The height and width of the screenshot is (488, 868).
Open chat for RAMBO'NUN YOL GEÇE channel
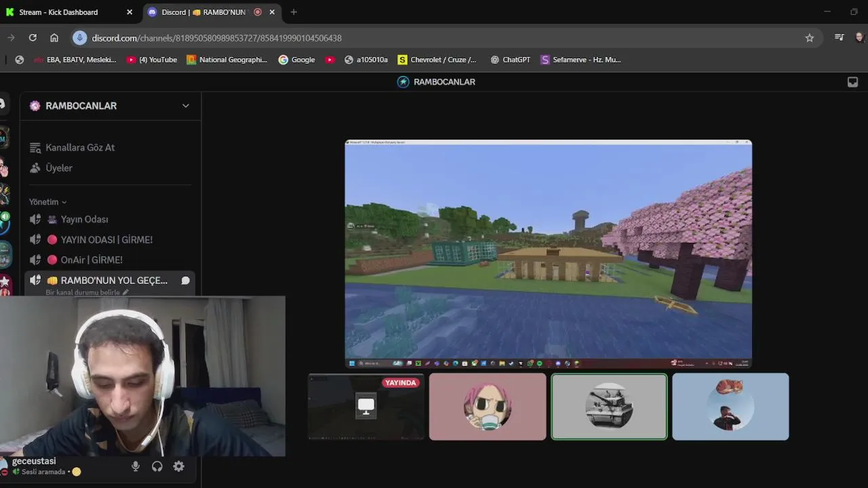pyautogui.click(x=185, y=281)
